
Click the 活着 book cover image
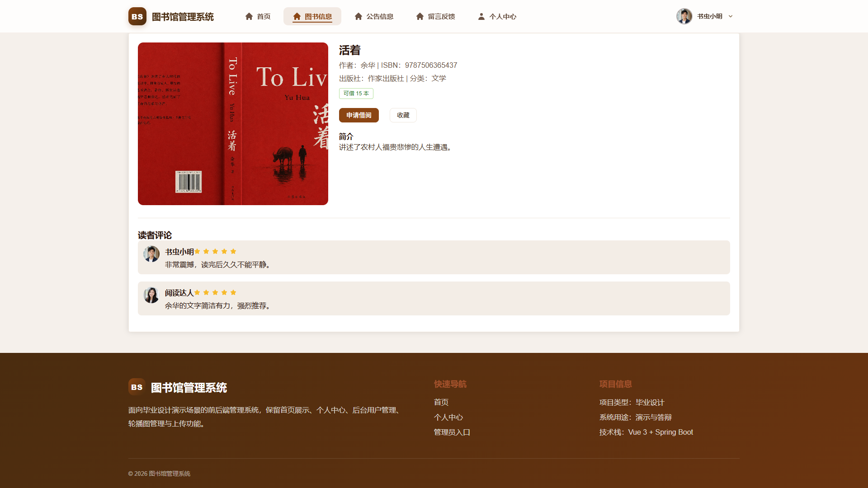tap(233, 124)
